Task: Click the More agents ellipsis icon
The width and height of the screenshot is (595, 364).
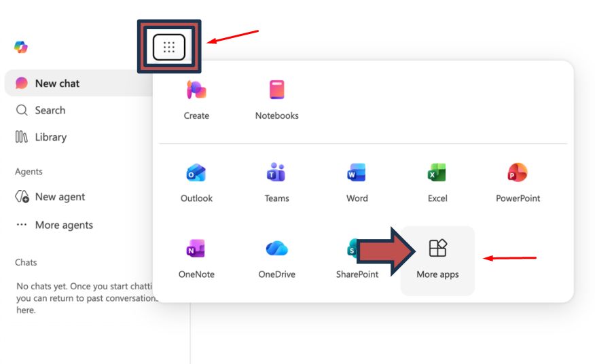Action: (x=22, y=225)
